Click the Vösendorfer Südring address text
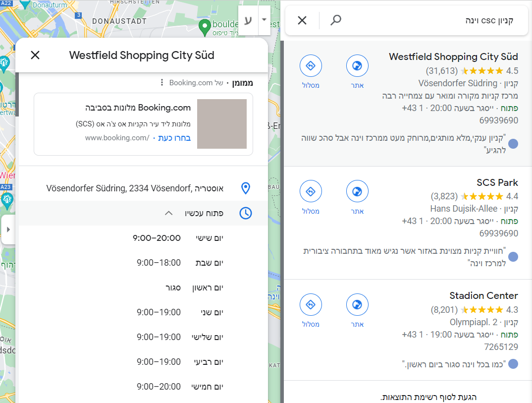 click(x=135, y=188)
